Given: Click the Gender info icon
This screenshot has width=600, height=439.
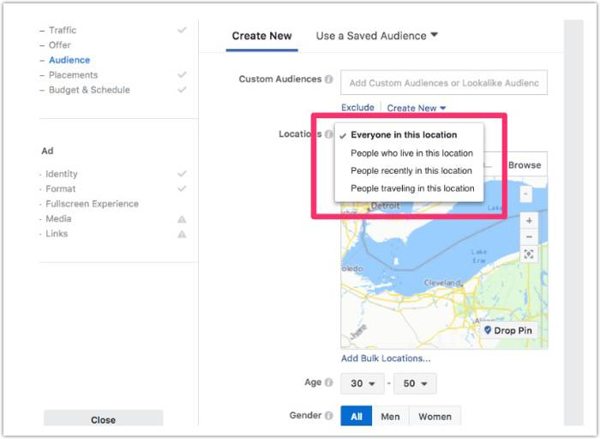Looking at the screenshot, I should pos(329,416).
